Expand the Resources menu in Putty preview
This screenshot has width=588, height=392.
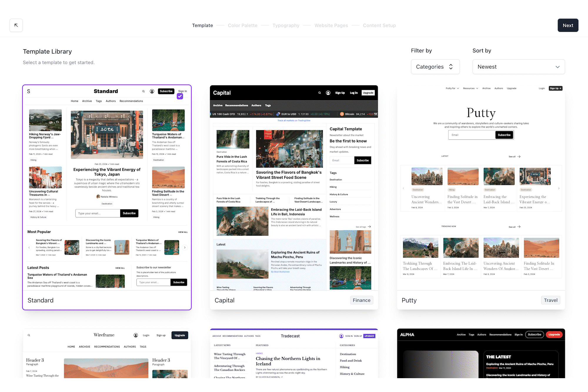point(470,89)
